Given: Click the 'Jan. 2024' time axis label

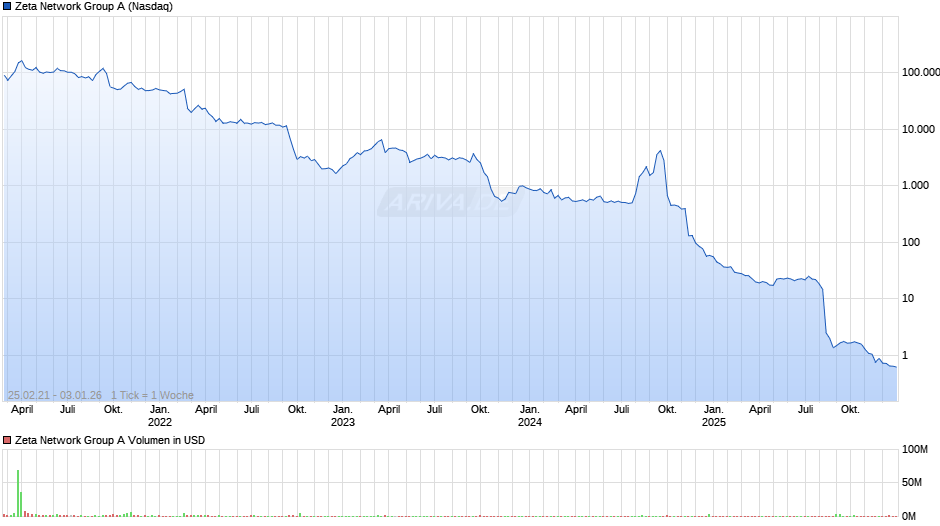Looking at the screenshot, I should 530,416.
